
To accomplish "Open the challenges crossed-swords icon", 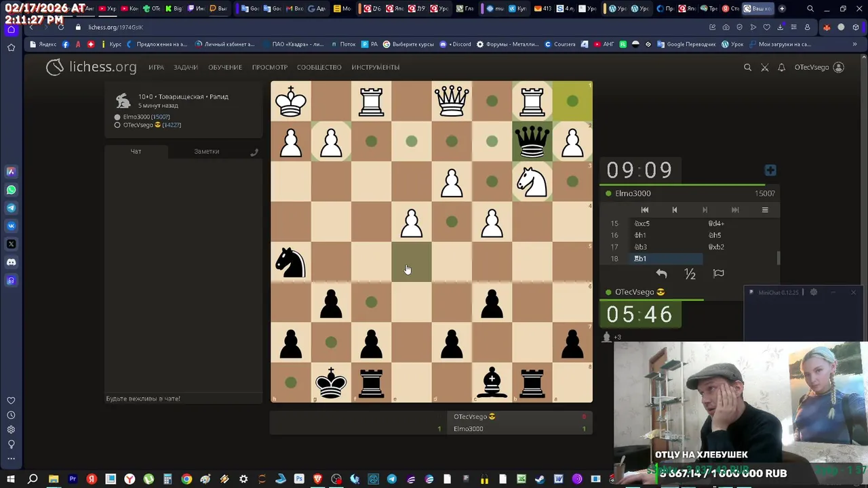I will click(765, 67).
